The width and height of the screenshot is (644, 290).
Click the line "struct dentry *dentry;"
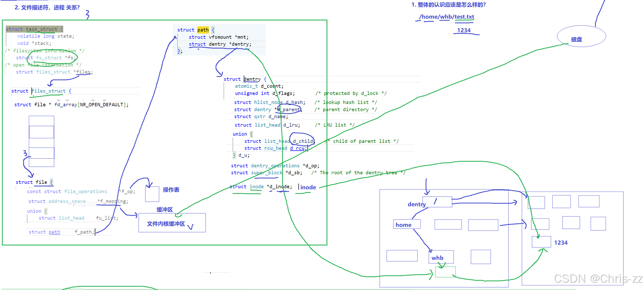click(220, 44)
